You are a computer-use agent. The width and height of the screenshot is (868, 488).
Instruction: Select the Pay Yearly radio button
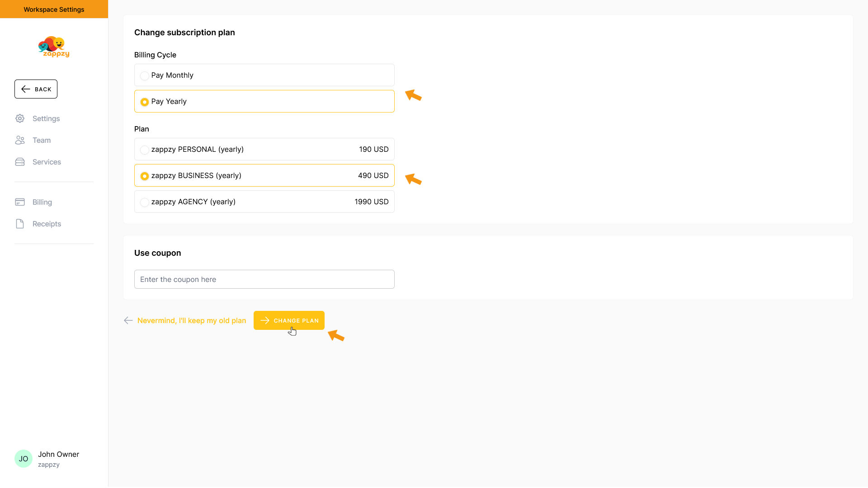(x=145, y=102)
